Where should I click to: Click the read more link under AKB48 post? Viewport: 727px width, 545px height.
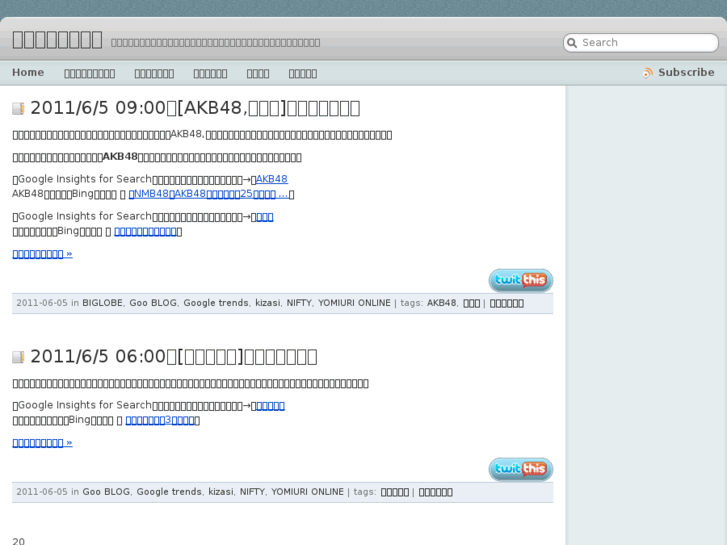click(42, 254)
